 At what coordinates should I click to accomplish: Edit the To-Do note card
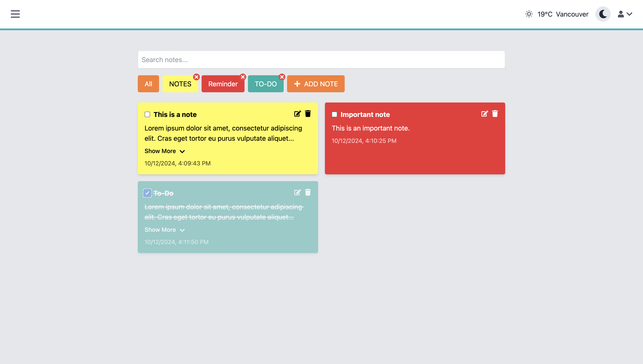tap(297, 192)
